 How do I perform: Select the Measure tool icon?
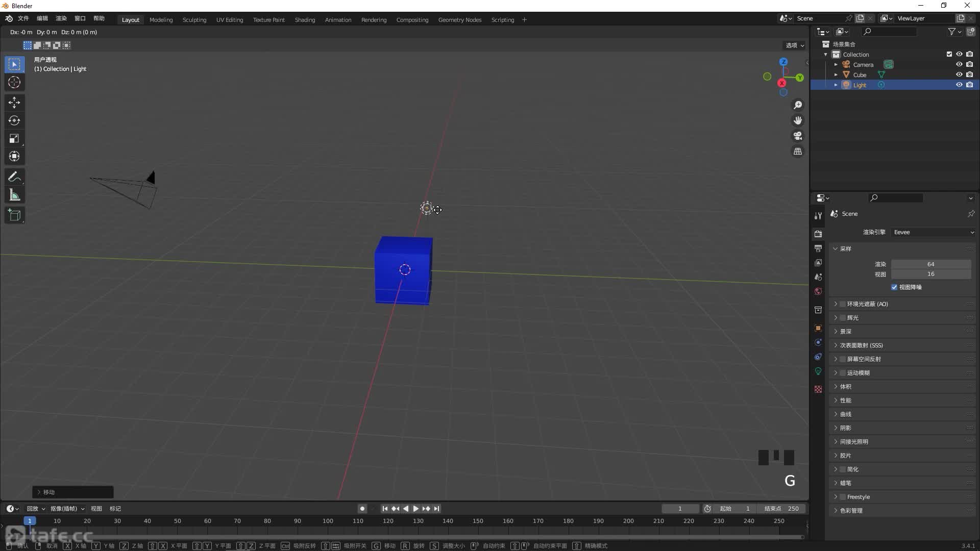pos(15,195)
